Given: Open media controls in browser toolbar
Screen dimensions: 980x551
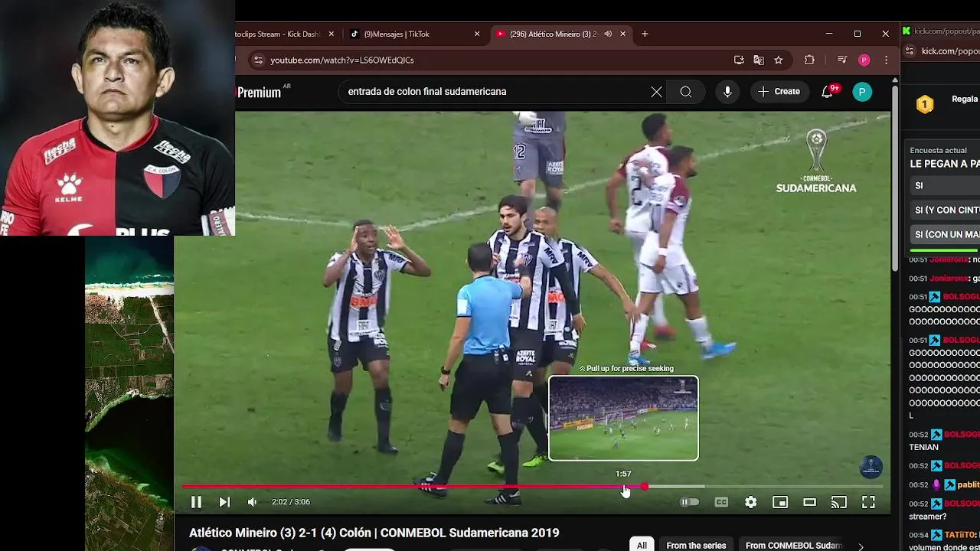Looking at the screenshot, I should pyautogui.click(x=841, y=60).
